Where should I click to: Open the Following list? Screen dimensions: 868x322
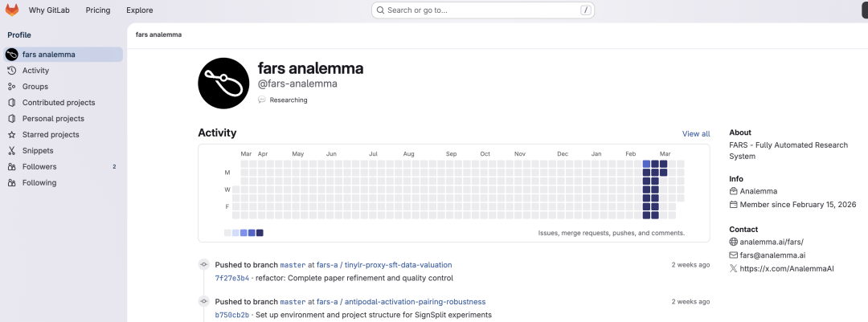tap(39, 183)
